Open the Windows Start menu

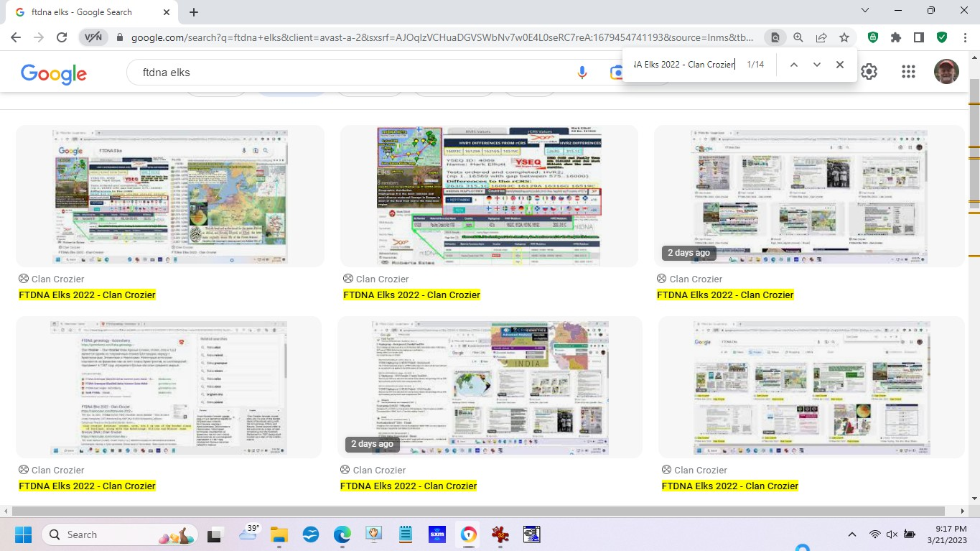[23, 534]
